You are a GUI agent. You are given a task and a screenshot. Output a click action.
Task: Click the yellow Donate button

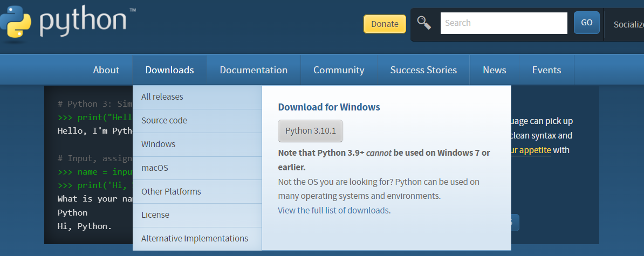385,24
